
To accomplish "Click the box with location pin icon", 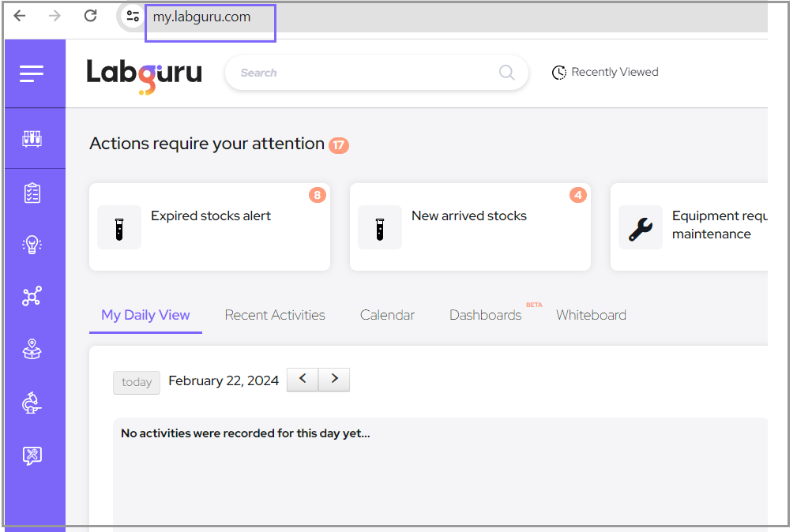I will tap(32, 350).
